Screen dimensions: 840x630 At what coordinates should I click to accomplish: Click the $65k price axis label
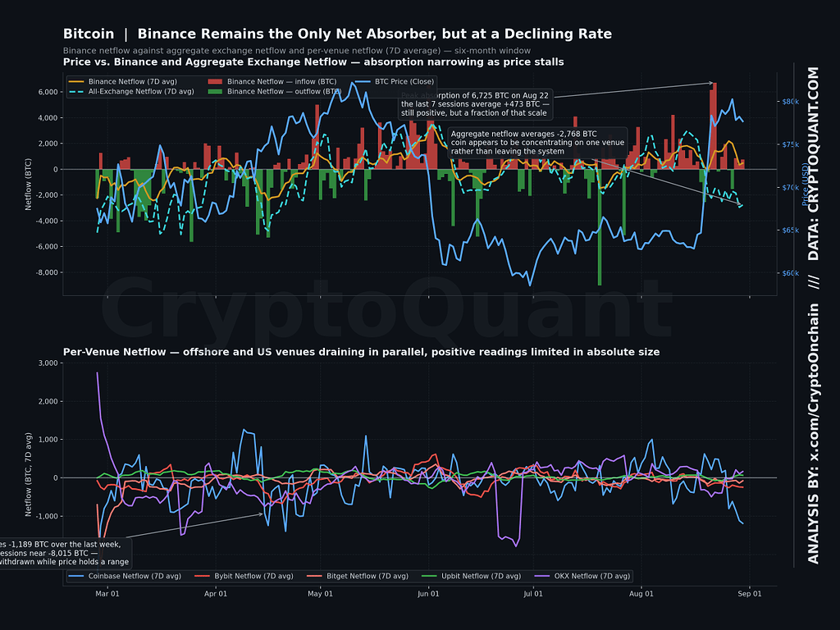point(790,231)
